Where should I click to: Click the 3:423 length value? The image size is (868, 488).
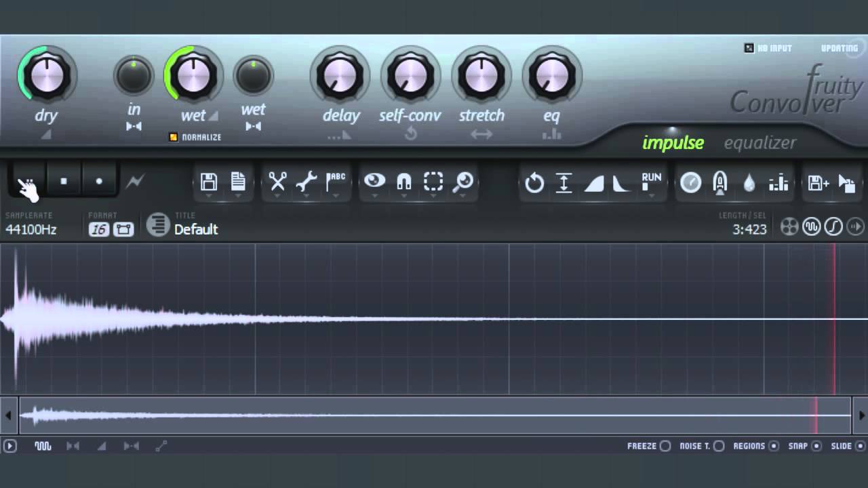coord(749,230)
